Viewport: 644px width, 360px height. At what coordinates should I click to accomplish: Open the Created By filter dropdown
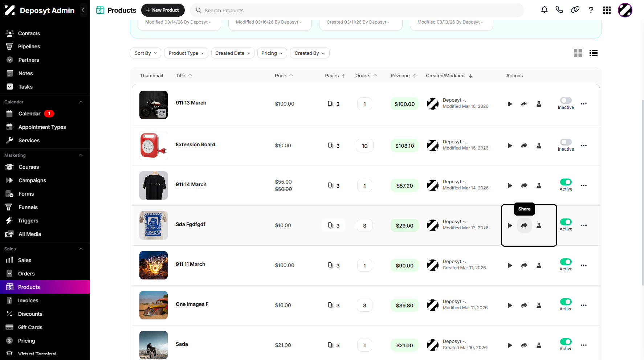310,53
